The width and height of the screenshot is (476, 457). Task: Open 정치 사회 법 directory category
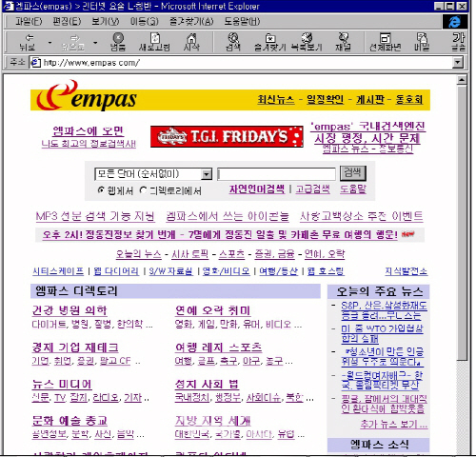point(207,385)
